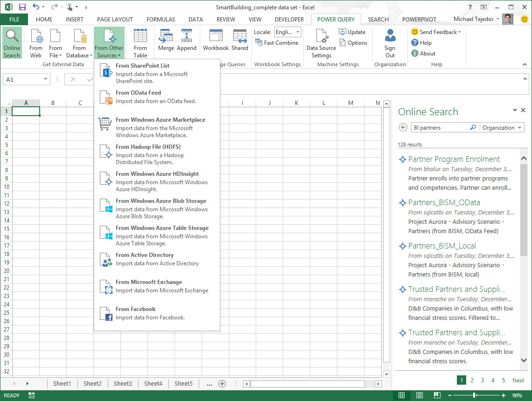
Task: Switch to the DATA ribbon tab
Action: tap(196, 19)
